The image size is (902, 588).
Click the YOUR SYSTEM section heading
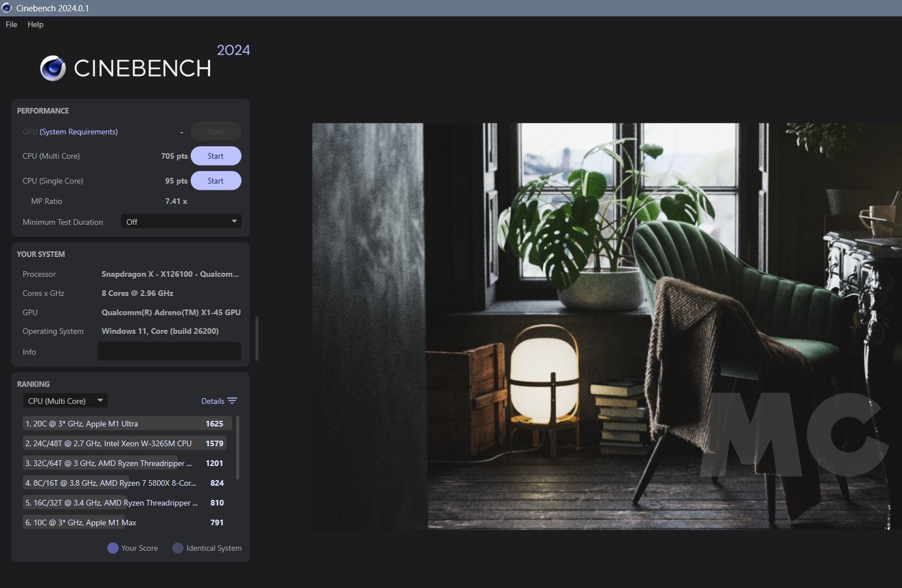click(41, 254)
